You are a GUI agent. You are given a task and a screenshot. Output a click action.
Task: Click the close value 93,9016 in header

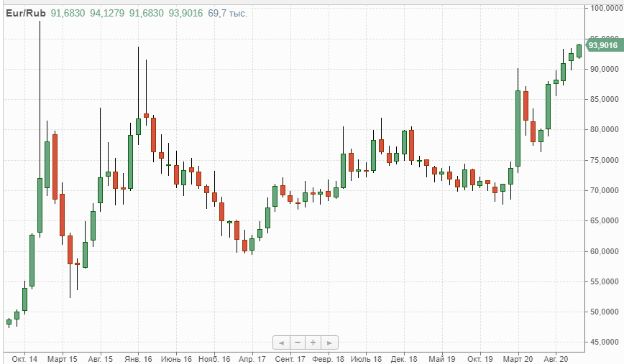(x=185, y=13)
